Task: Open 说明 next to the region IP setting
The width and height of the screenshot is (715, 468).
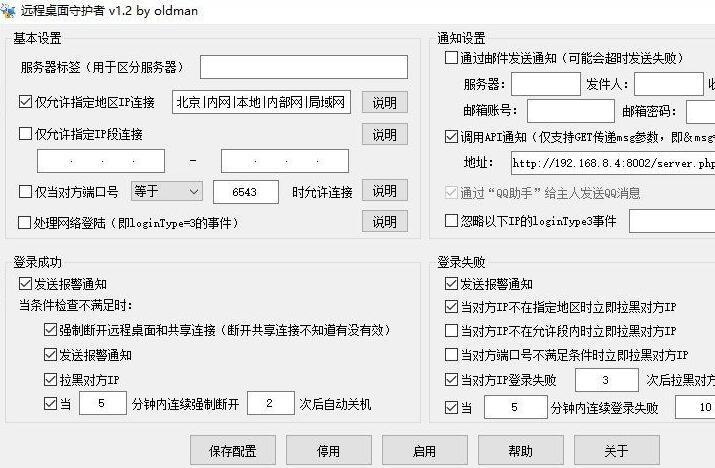Action: tap(384, 103)
